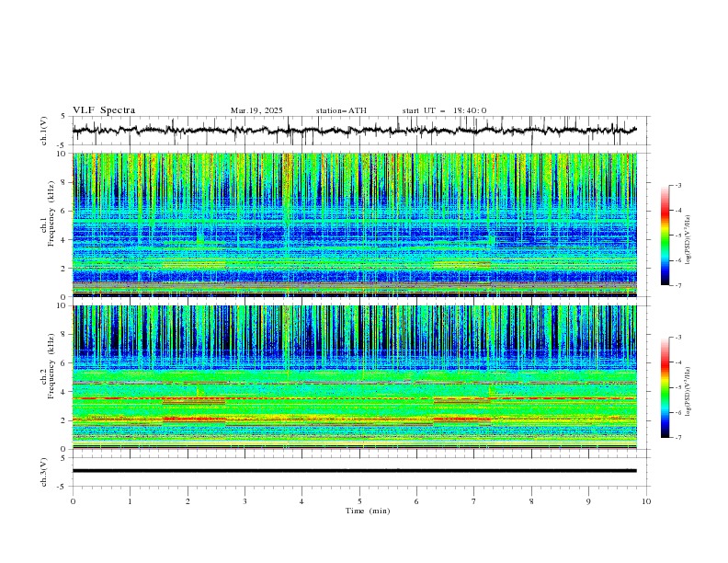728x563 pixels.
Task: Click the ch.2 spectrogram colorbar
Action: 665,387
